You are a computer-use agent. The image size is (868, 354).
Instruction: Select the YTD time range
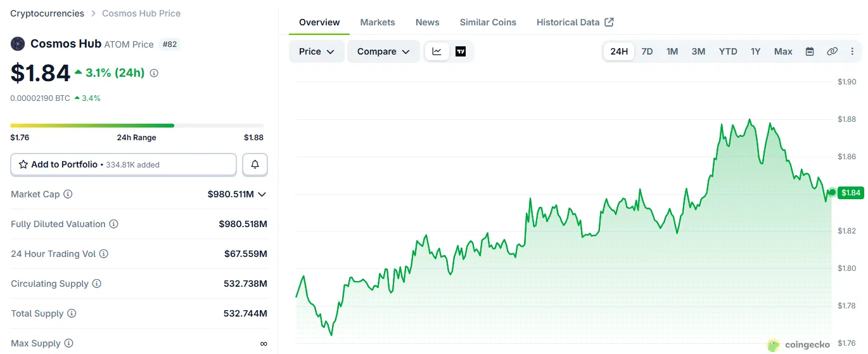point(728,51)
